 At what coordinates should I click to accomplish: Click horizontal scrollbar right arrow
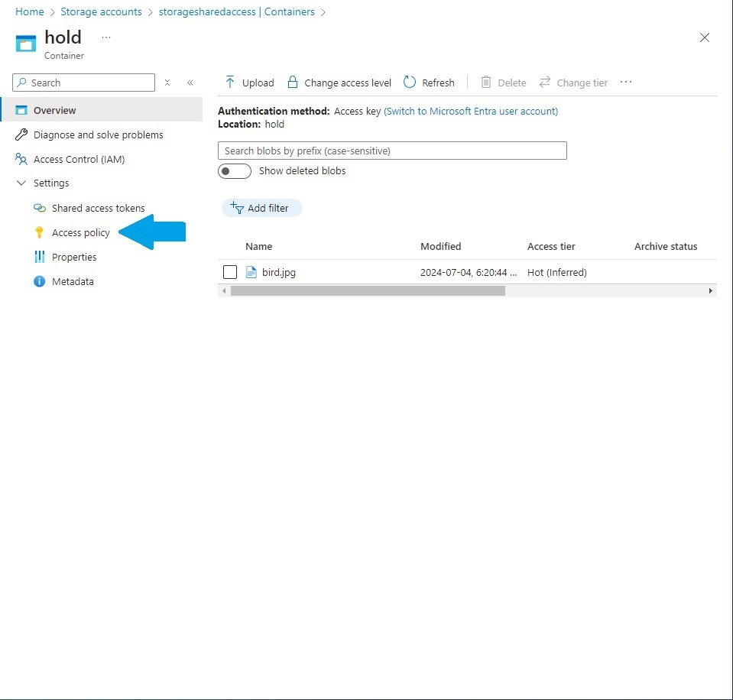711,290
